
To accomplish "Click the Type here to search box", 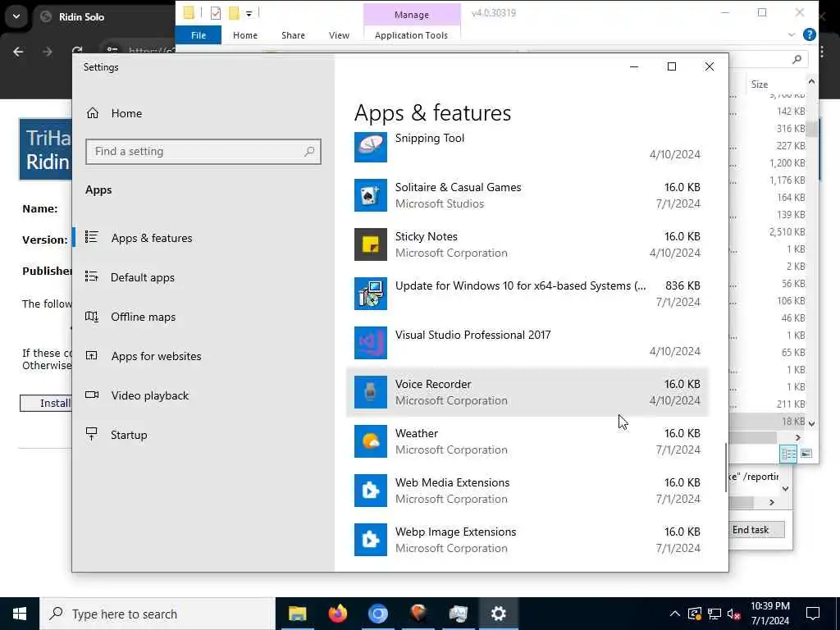I will [x=157, y=614].
